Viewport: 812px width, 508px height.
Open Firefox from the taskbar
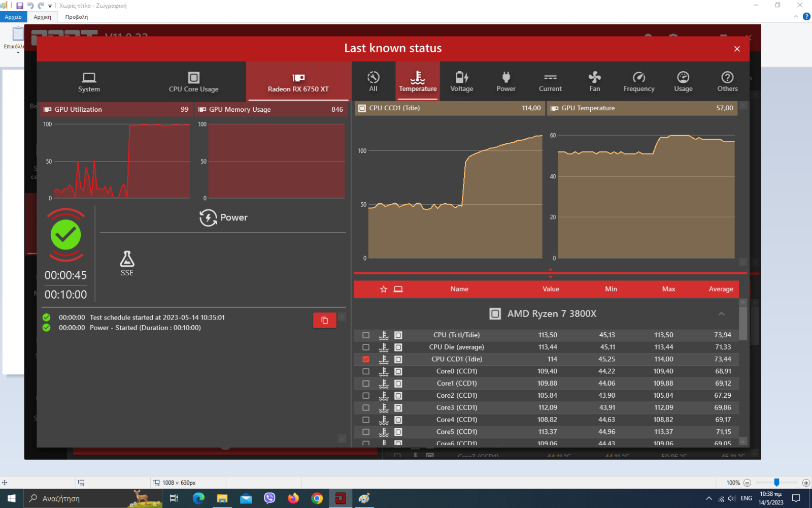(x=293, y=498)
